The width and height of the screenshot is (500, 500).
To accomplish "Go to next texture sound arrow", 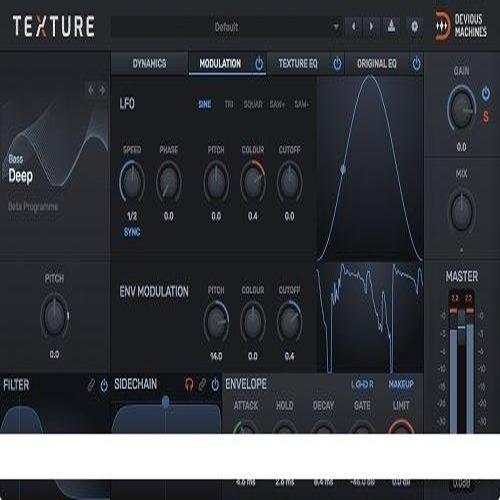I will (102, 90).
